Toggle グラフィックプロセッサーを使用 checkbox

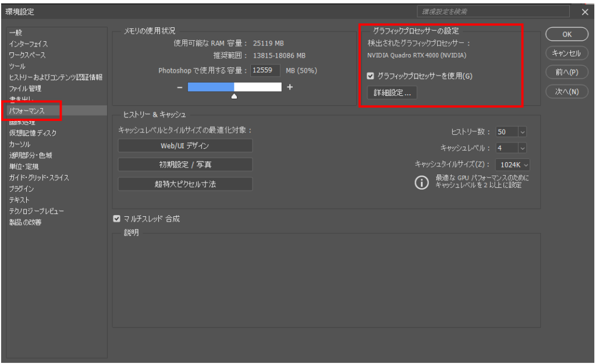(x=370, y=76)
